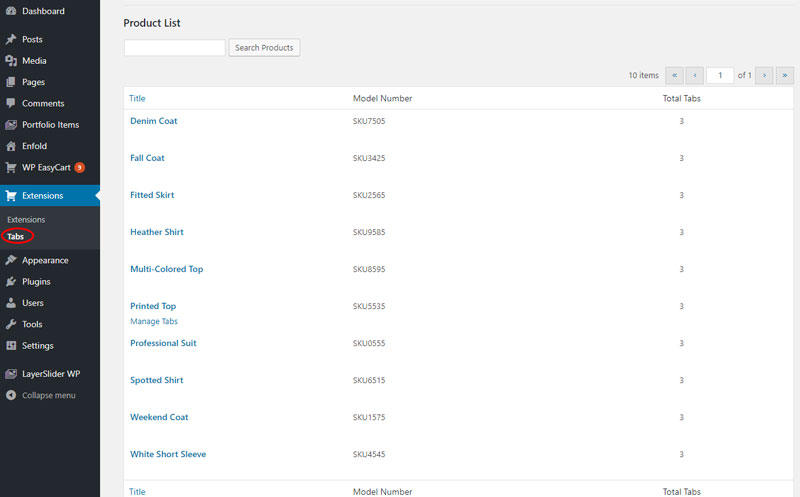Click model number SKU3425

pos(369,158)
